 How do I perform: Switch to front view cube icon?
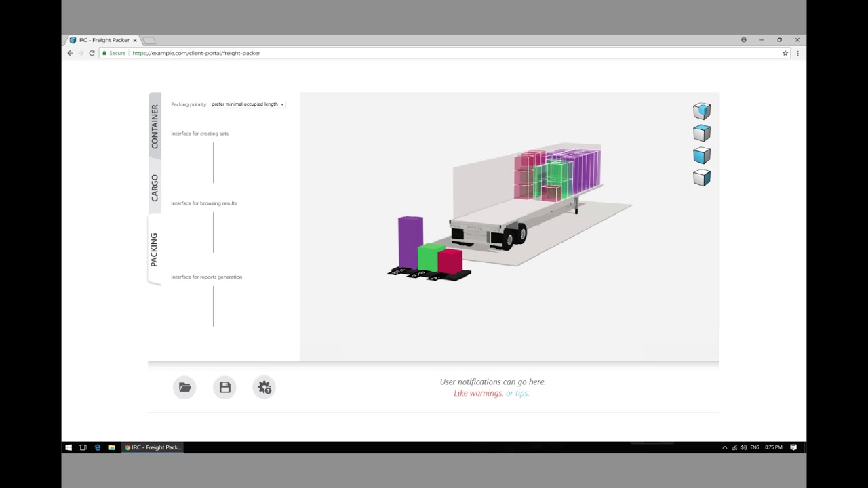(x=702, y=156)
